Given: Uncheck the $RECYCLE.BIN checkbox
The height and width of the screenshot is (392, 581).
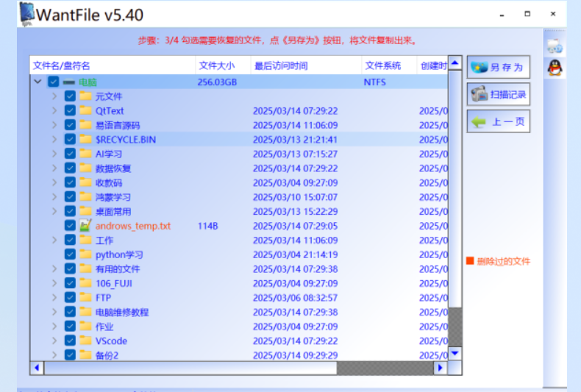Looking at the screenshot, I should [70, 139].
